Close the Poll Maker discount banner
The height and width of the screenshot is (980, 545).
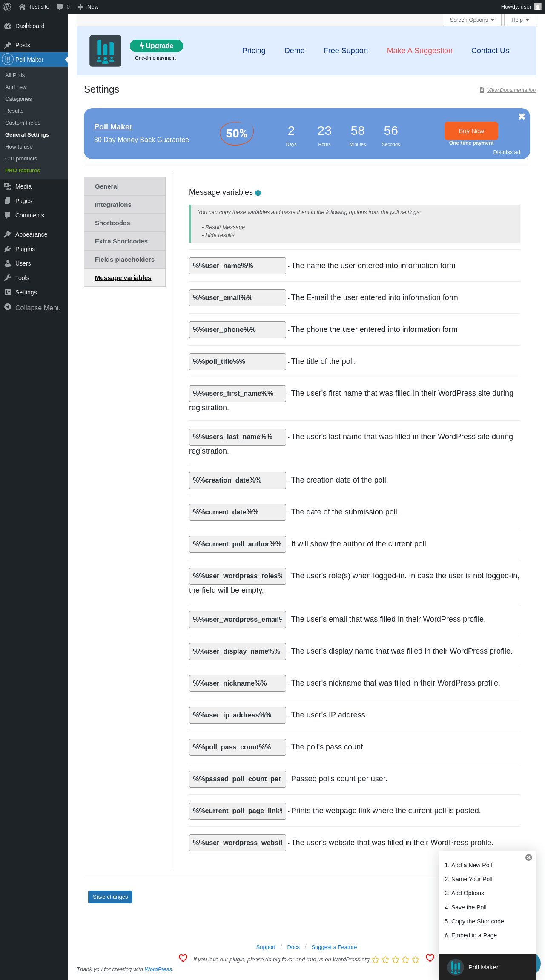point(522,117)
